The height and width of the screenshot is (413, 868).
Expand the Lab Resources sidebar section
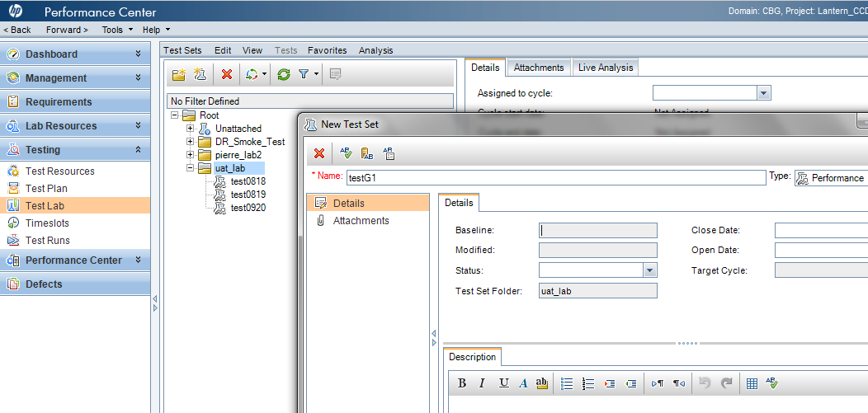click(x=138, y=125)
